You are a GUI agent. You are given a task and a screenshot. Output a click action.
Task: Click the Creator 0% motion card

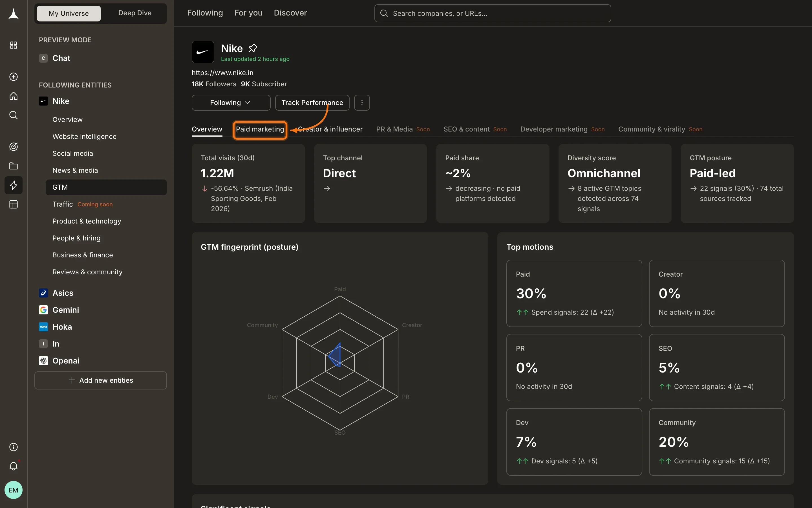coord(717,293)
